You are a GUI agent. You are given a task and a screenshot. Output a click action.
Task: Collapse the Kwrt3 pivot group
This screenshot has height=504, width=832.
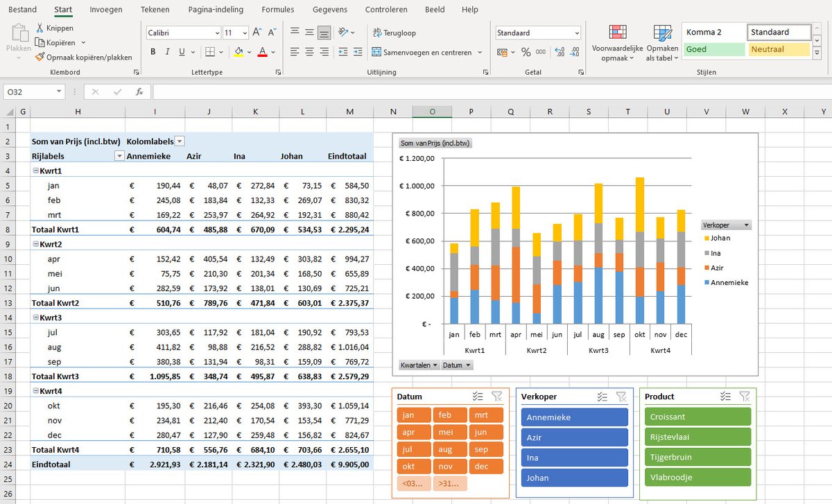click(35, 318)
